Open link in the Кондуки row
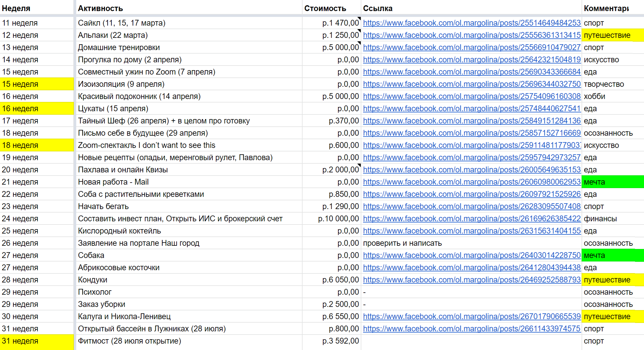The width and height of the screenshot is (644, 350). point(472,280)
